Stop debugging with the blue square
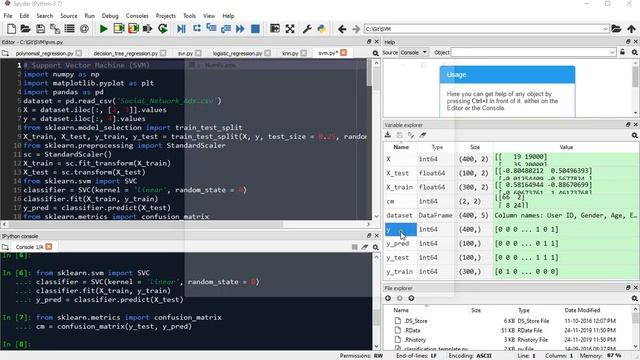Viewport: 640px width, 360px height. 255,29
